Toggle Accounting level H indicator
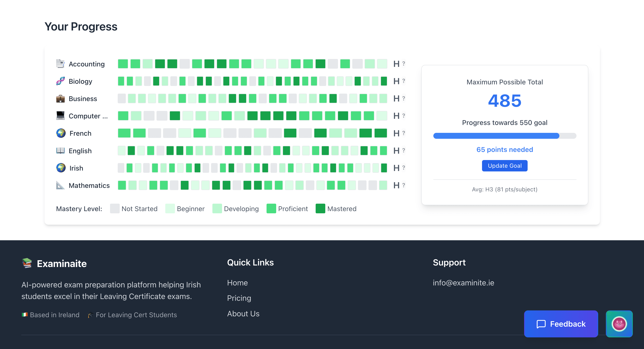This screenshot has height=349, width=644. click(x=396, y=64)
